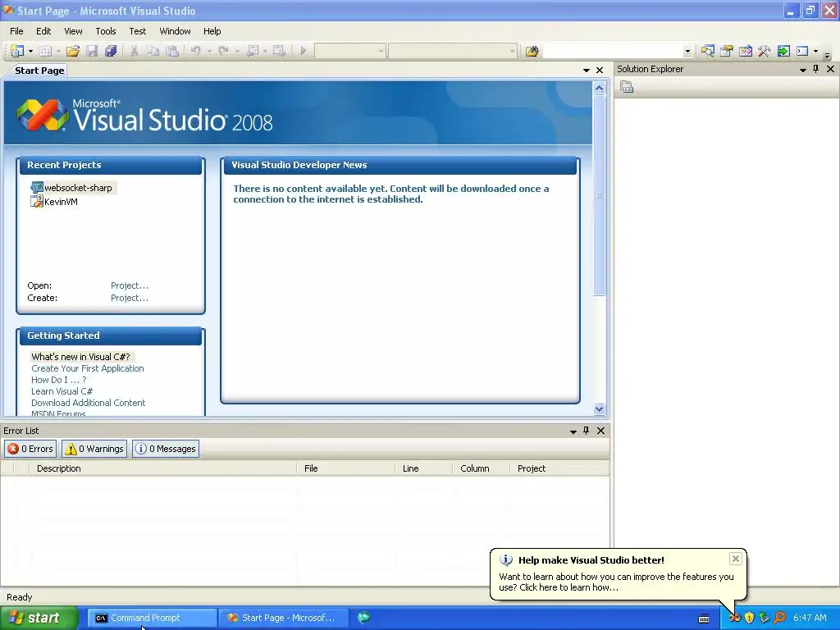Image resolution: width=840 pixels, height=630 pixels.
Task: Click the Add New Item toolbar icon
Action: 46,51
